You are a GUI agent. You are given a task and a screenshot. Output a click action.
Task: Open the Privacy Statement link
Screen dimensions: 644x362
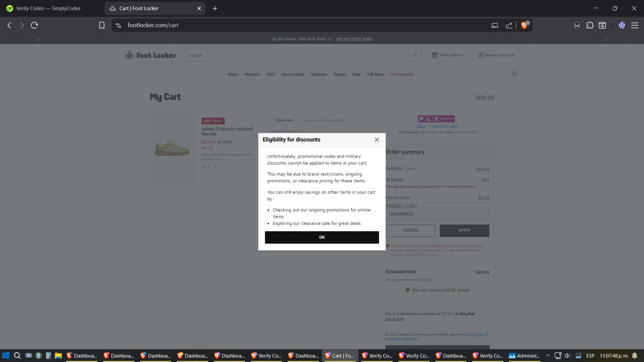click(403, 339)
